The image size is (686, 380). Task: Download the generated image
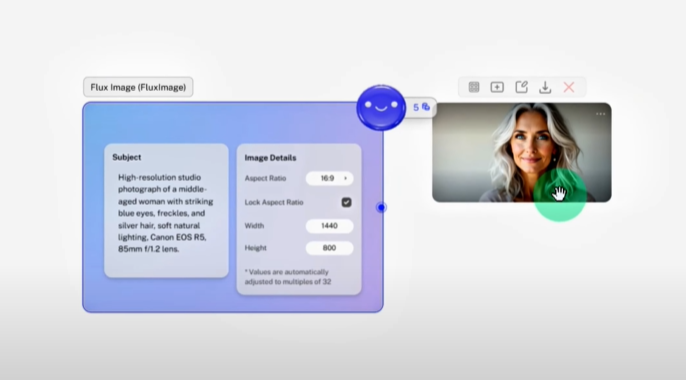tap(545, 87)
